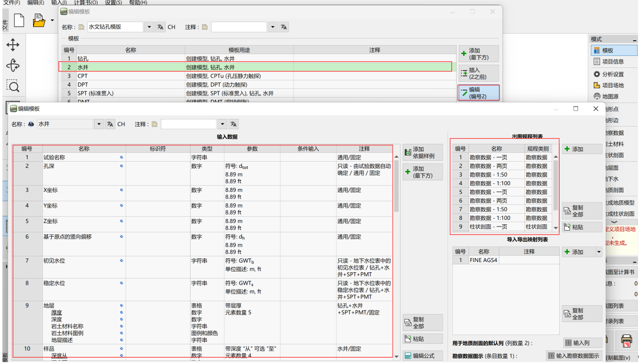This screenshot has width=639, height=364.
Task: Click 插入 (2之前) button
Action: [x=479, y=73]
